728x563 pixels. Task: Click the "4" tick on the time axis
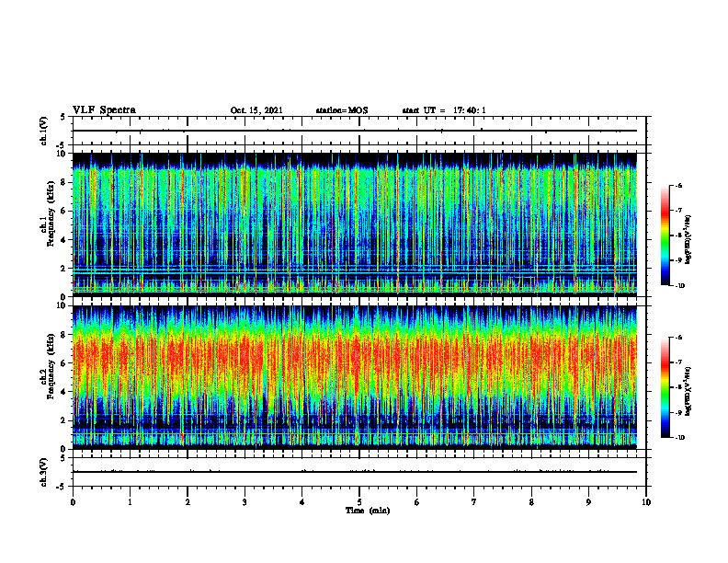point(302,502)
